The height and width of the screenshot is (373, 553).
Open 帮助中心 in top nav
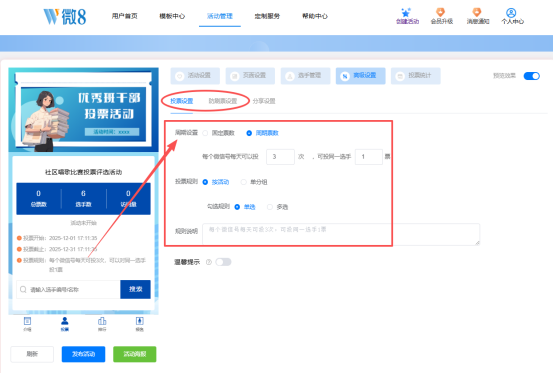tap(315, 16)
